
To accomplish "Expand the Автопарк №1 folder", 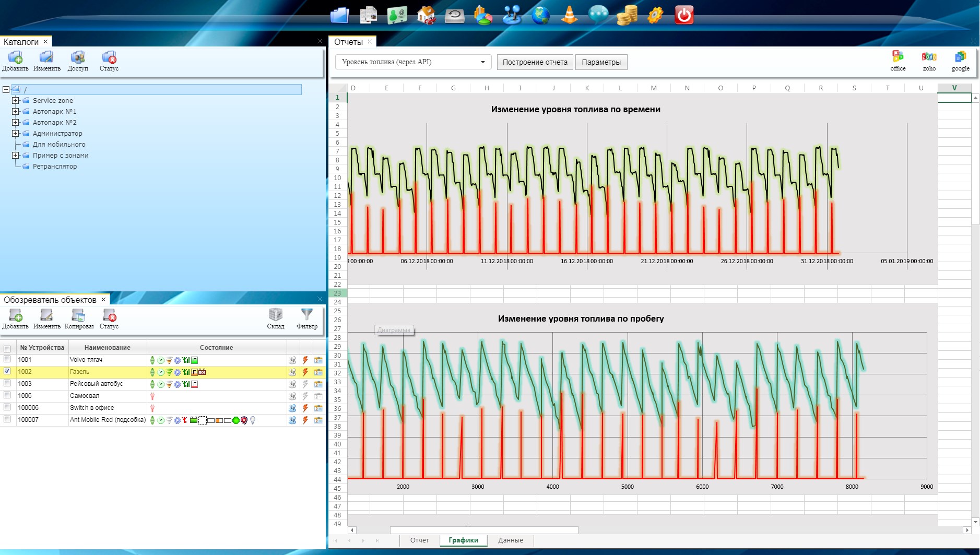I will coord(16,111).
